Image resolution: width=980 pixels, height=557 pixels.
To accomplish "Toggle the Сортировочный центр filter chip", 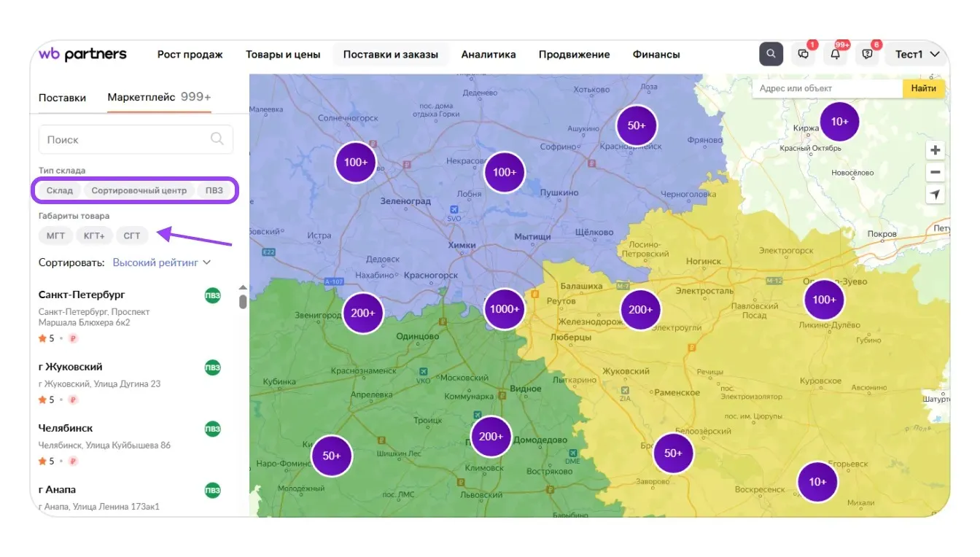I will coord(139,190).
